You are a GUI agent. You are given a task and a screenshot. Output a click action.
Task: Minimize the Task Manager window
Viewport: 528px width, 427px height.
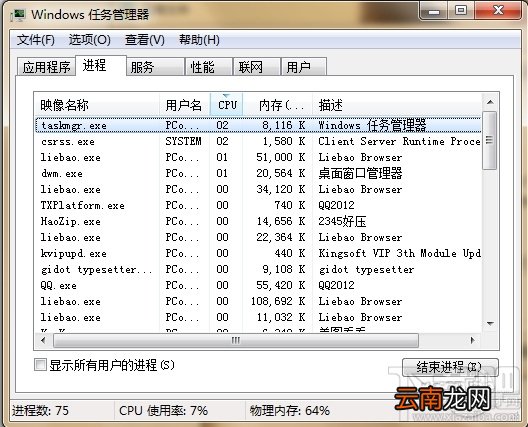coord(434,11)
